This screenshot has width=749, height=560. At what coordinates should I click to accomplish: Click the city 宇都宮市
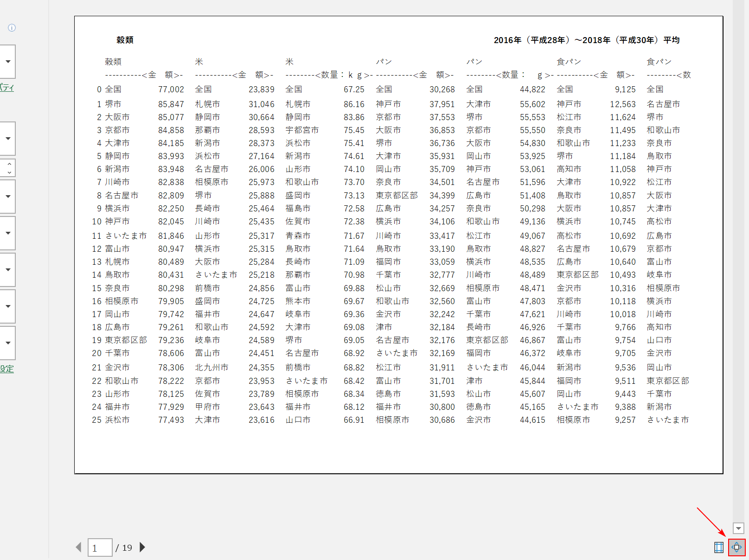302,130
